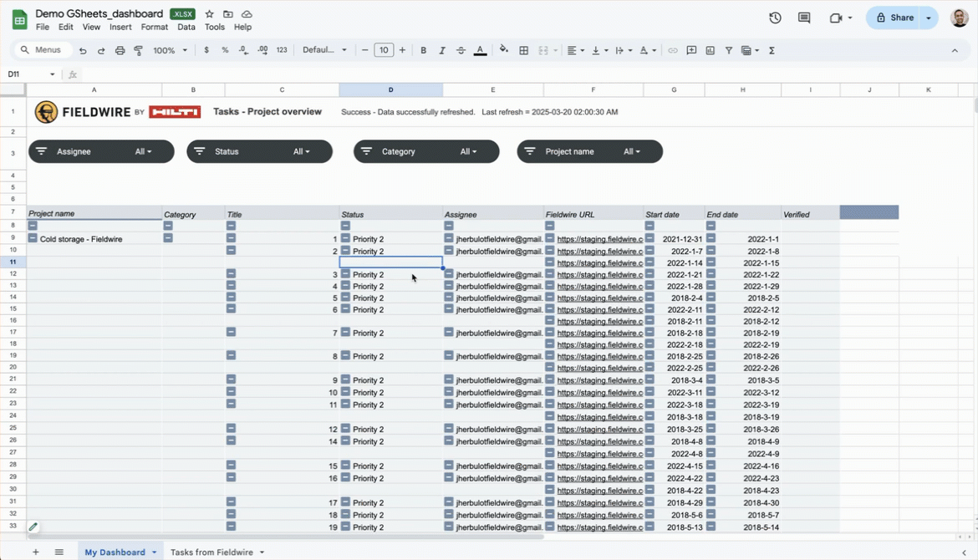Toggle the pivot collapse button under Project name
978x560 pixels.
coord(33,226)
